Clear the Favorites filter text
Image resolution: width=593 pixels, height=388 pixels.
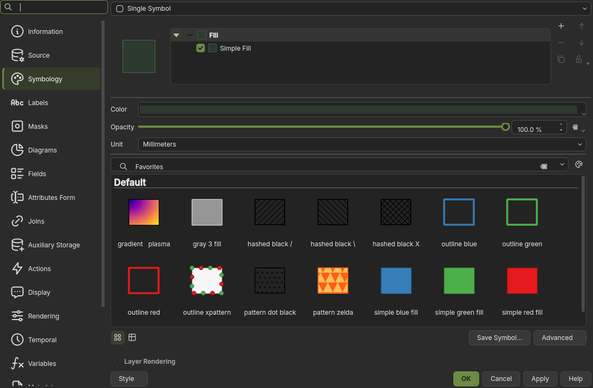(x=543, y=166)
